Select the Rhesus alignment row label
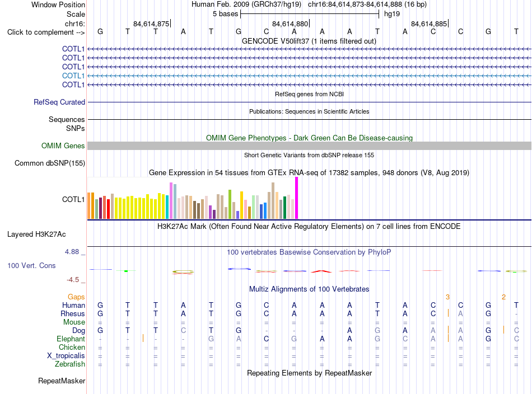Viewport: 532px width, 394px height. 73,313
